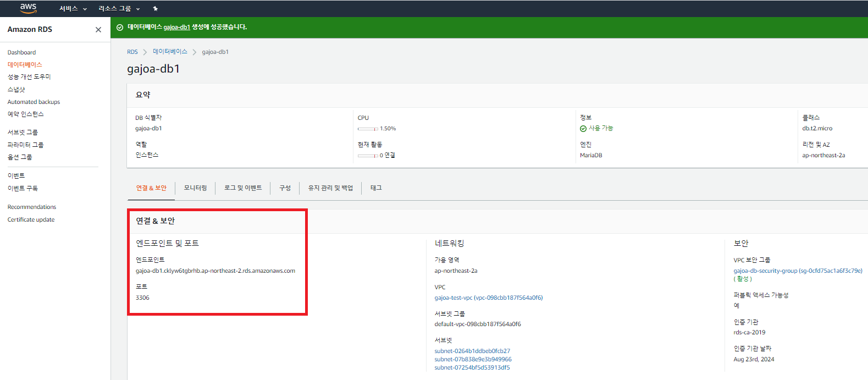Click the availability zone ap-northeast-2a under 가용 영역

pos(456,271)
